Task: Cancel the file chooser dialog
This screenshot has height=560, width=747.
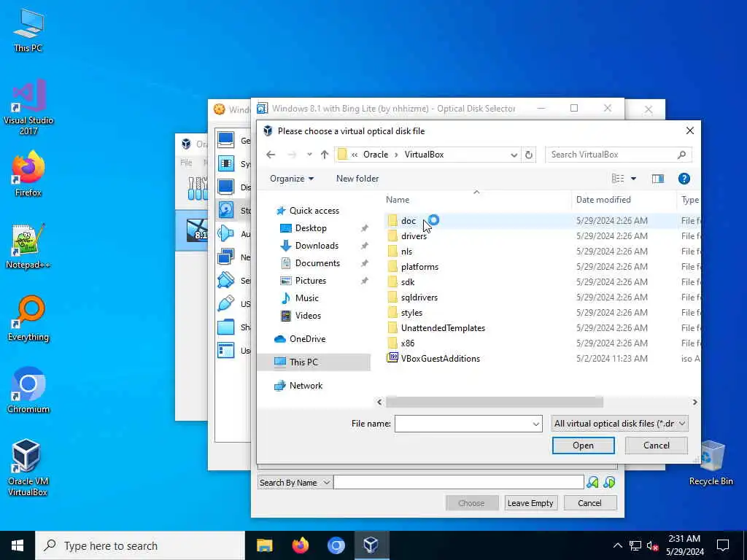Action: coord(656,446)
